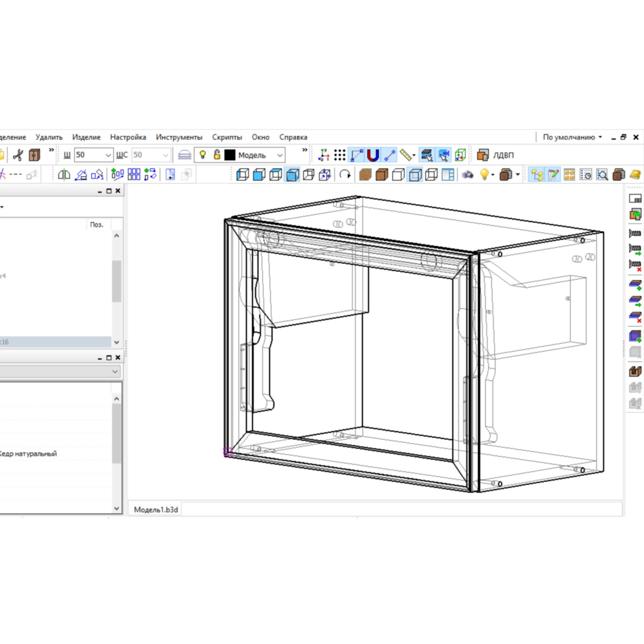Open the Ш width value dropdown
The image size is (644, 644).
(x=108, y=155)
